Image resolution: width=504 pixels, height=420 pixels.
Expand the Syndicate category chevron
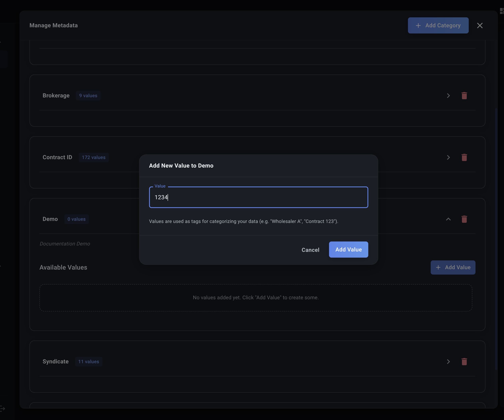point(448,361)
